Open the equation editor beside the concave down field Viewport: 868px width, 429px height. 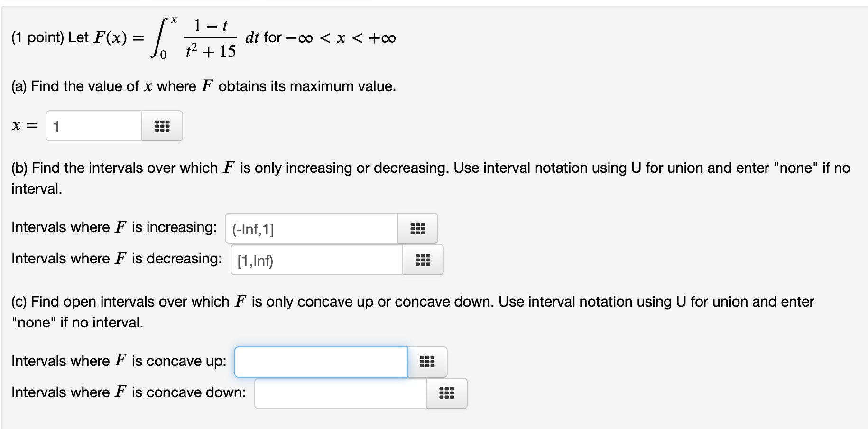[446, 393]
